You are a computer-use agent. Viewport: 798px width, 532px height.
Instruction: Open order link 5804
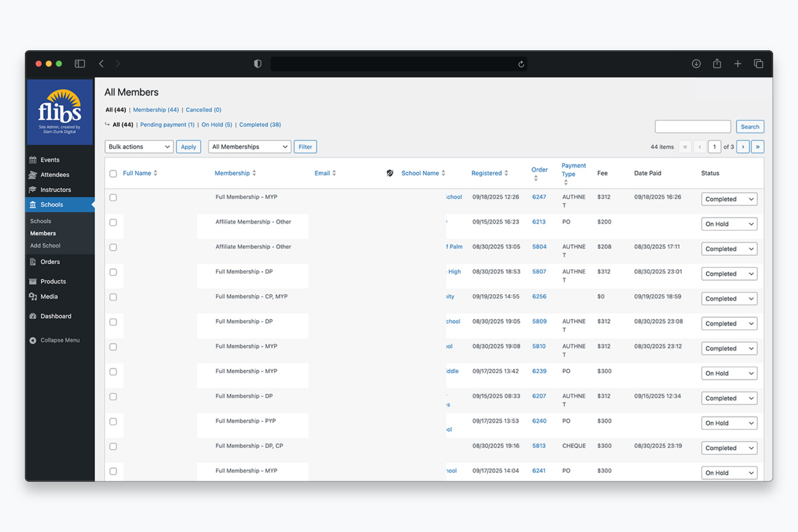[x=539, y=247]
